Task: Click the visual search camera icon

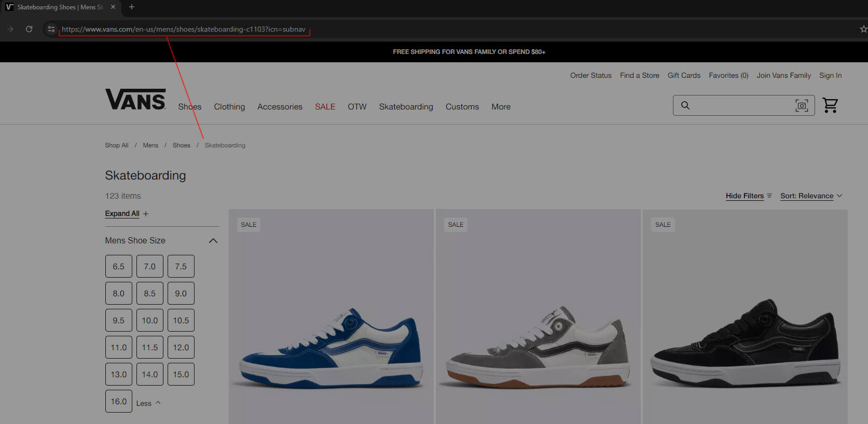Action: [802, 106]
